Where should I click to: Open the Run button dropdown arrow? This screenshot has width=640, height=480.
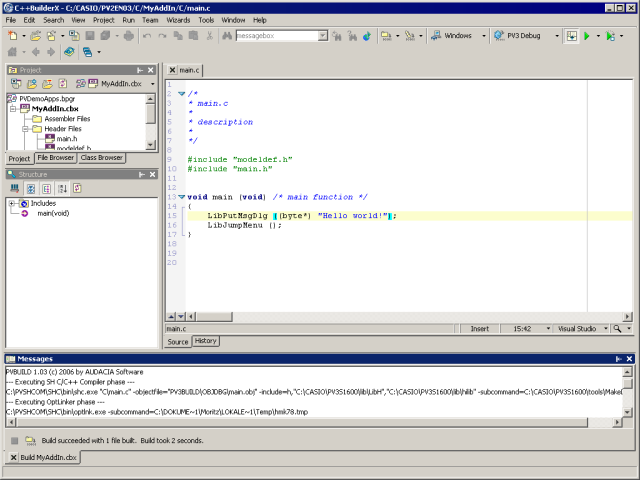tap(598, 36)
